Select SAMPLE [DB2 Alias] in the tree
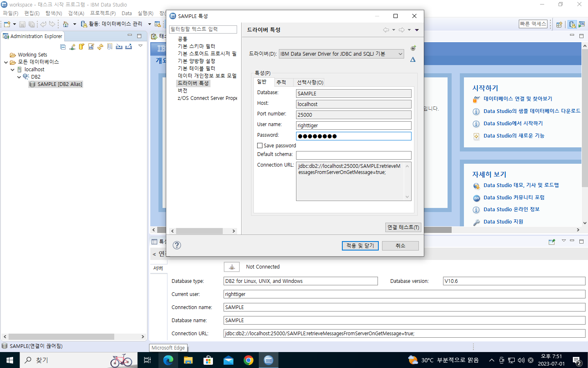Screen dimensions: 588x368 (x=60, y=84)
